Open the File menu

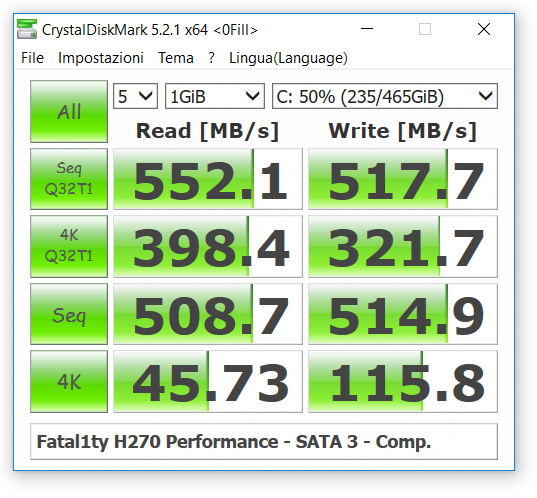32,58
